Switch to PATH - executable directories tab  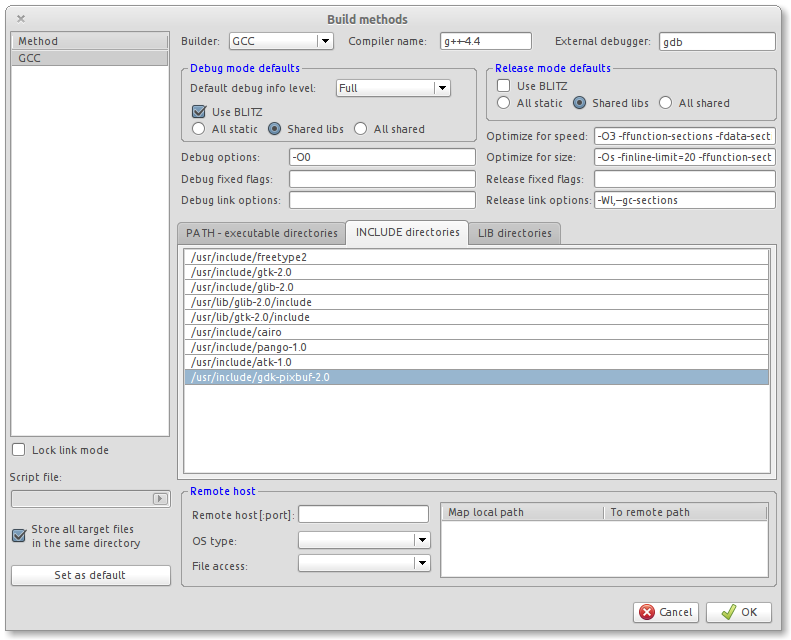tap(262, 233)
